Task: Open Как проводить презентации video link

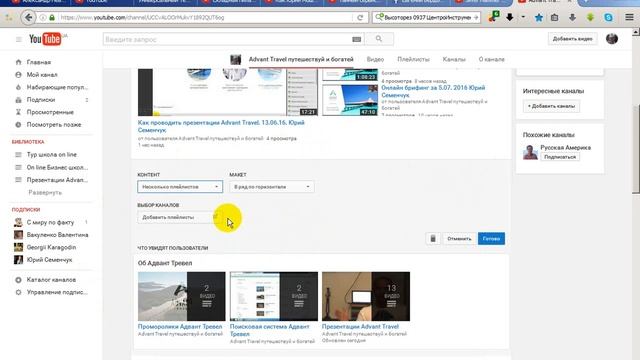Action: point(221,126)
